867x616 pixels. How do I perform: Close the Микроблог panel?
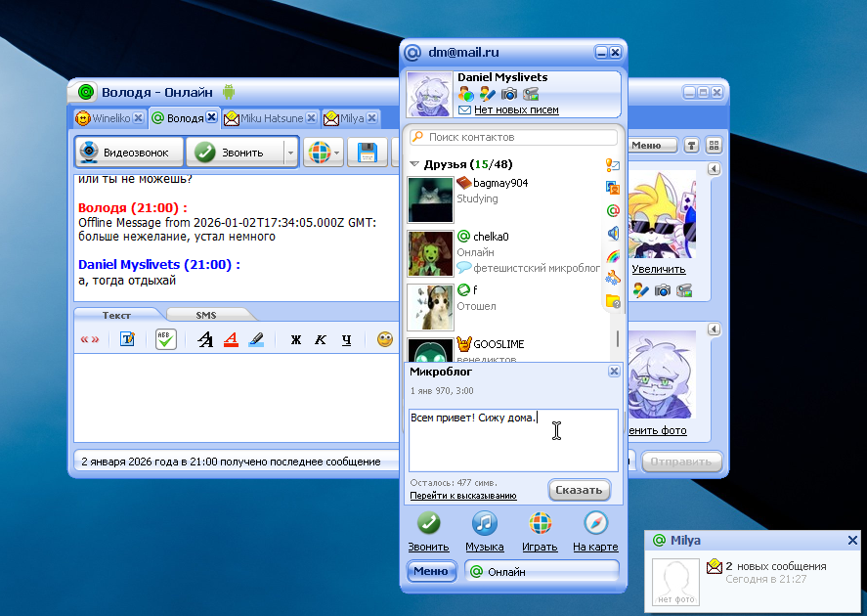(614, 371)
